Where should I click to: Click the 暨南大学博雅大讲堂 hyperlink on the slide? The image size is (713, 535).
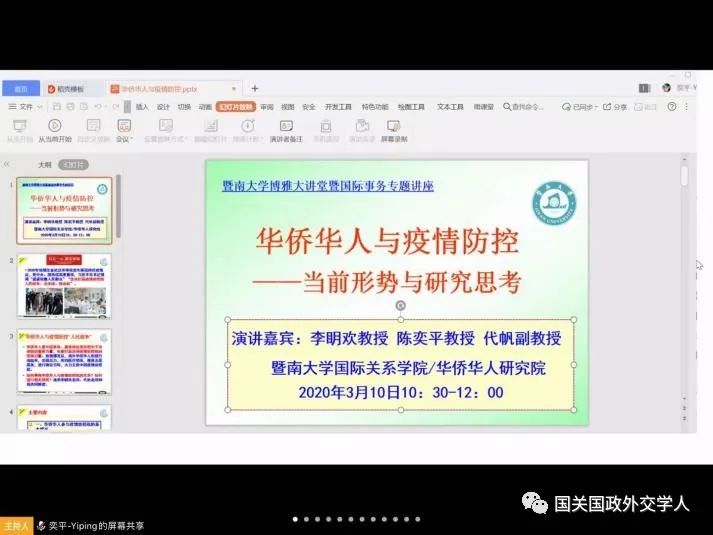click(328, 185)
